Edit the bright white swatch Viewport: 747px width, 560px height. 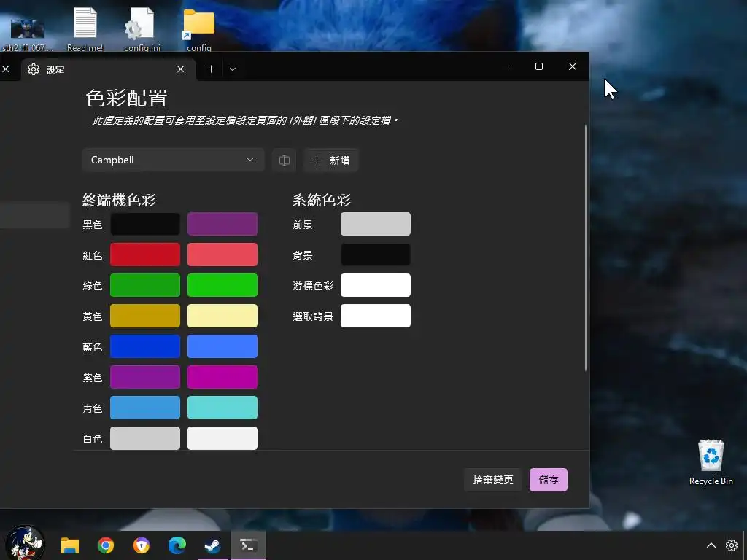pyautogui.click(x=222, y=438)
